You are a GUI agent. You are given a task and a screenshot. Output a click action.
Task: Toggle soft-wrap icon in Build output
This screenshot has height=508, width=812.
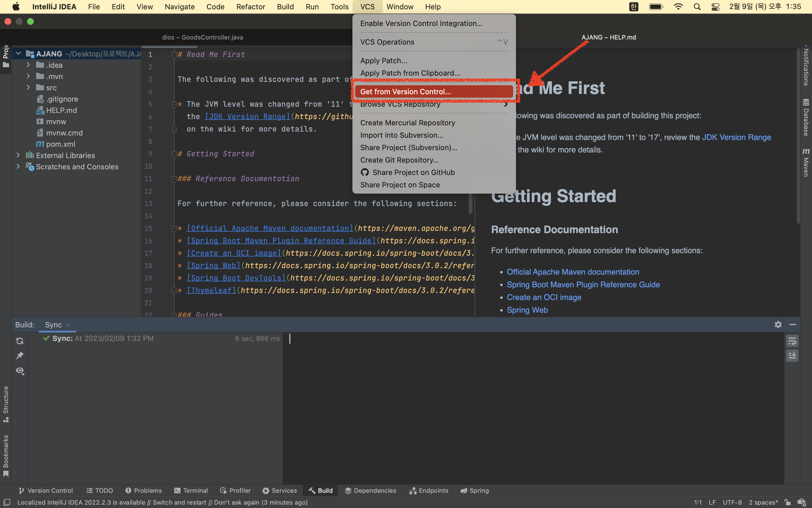792,341
